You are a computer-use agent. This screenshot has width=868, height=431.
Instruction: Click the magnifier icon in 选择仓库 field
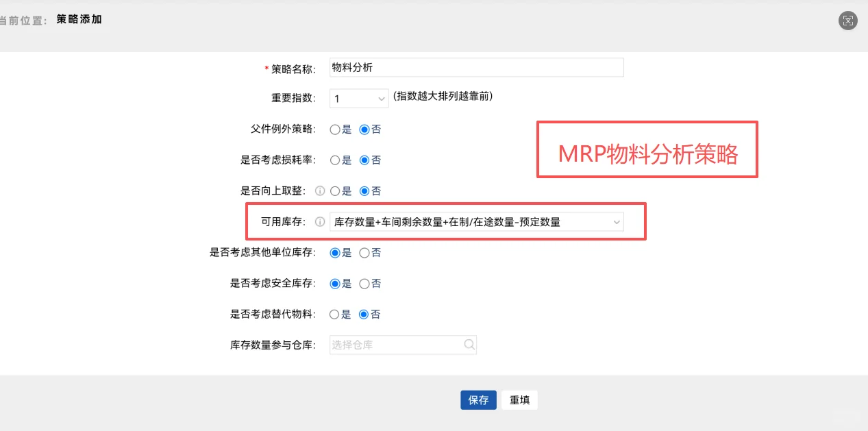[x=469, y=345]
